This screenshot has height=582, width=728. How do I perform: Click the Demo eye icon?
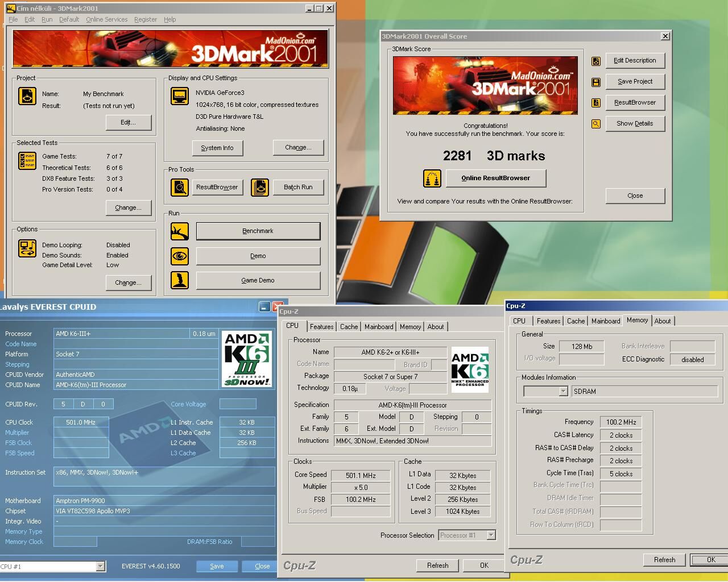point(180,256)
